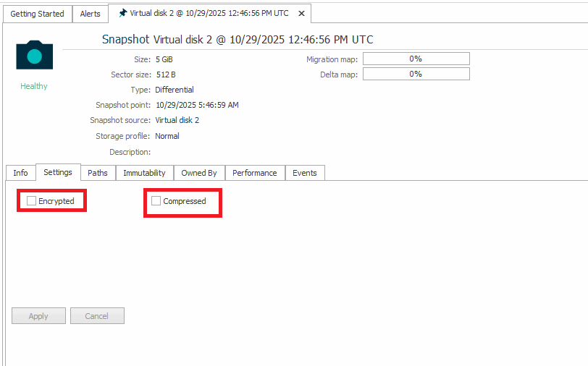Switch to the Paths tab
The image size is (588, 366).
tap(98, 173)
